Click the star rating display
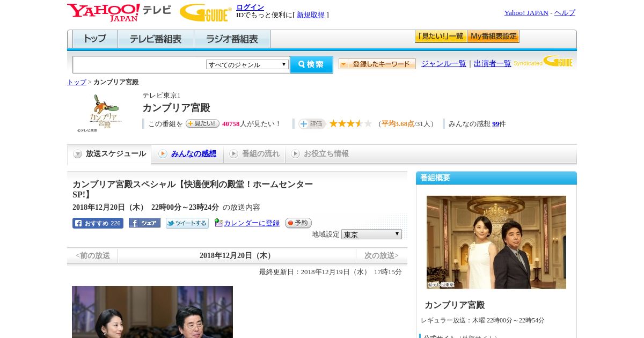The width and height of the screenshot is (644, 338). (350, 123)
